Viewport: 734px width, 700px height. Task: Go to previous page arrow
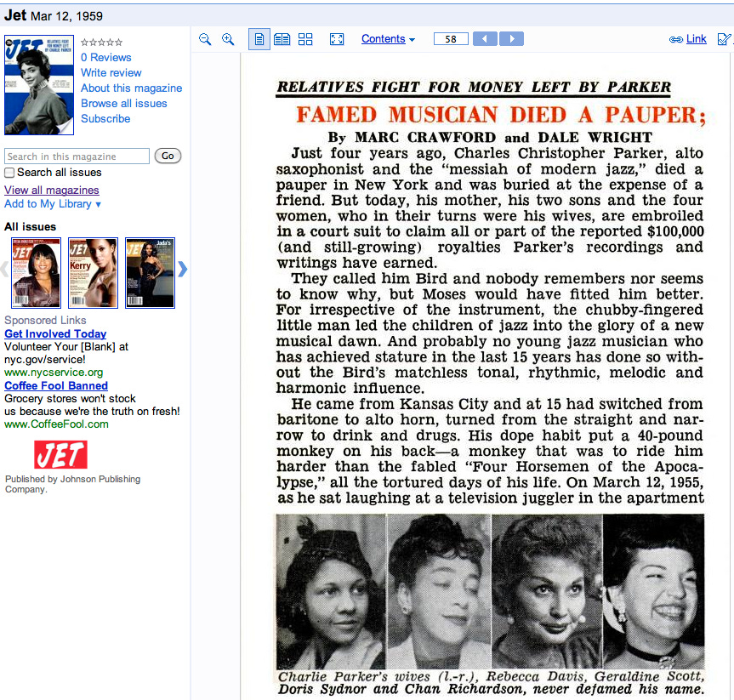click(x=485, y=39)
